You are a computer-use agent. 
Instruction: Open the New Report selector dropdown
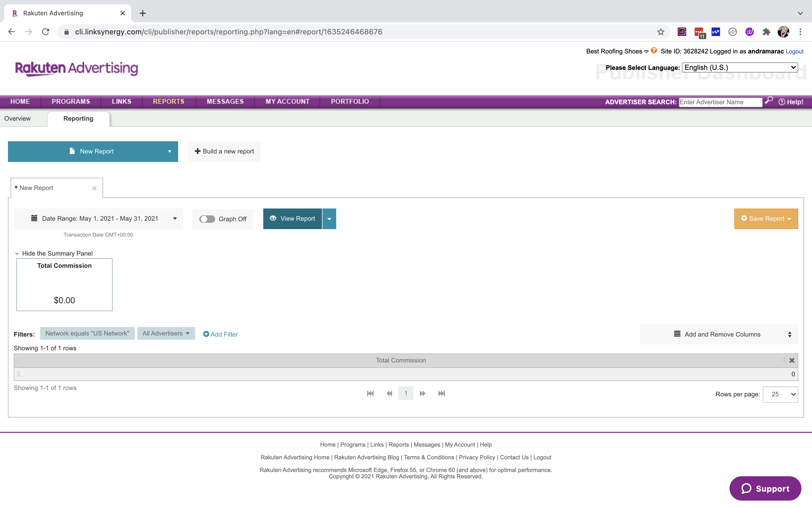93,152
